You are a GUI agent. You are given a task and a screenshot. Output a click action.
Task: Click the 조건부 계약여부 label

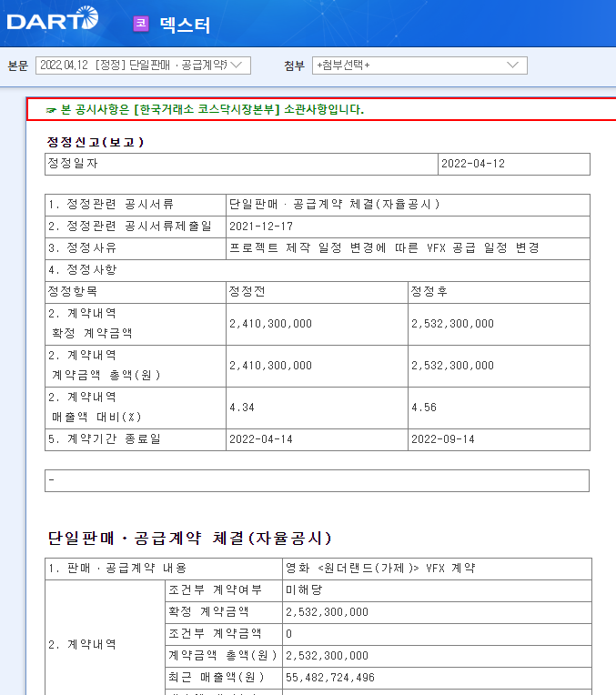click(x=215, y=590)
